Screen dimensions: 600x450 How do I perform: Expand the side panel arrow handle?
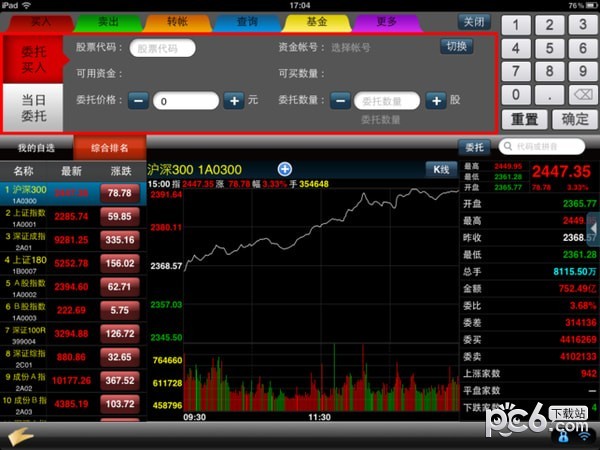pyautogui.click(x=593, y=229)
